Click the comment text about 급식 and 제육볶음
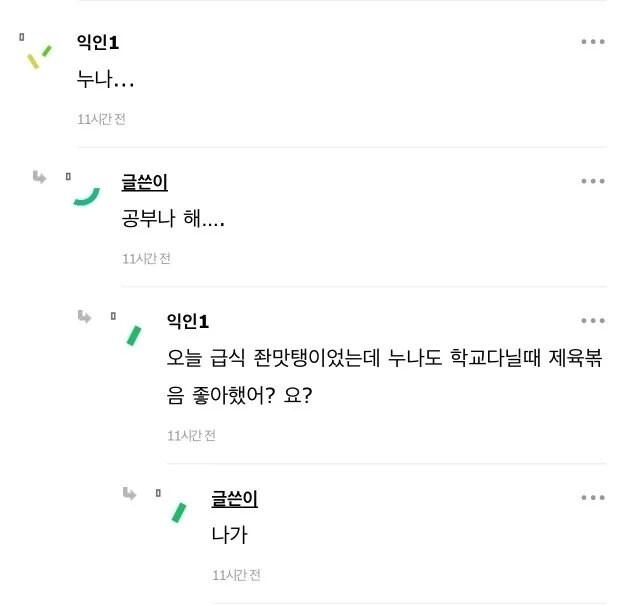This screenshot has height=606, width=621. 384,376
